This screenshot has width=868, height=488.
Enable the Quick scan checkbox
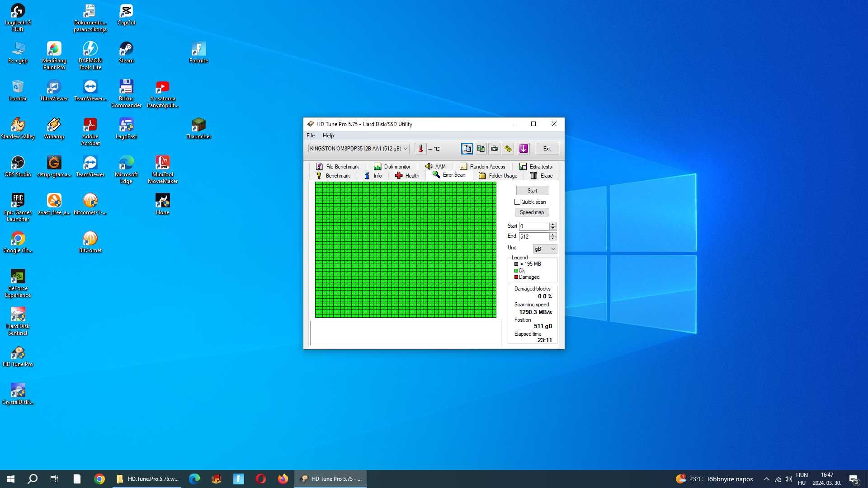pyautogui.click(x=517, y=202)
